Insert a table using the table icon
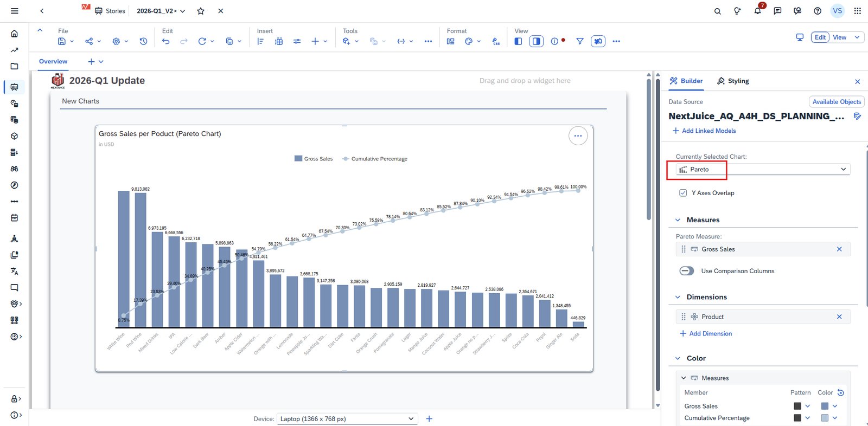The width and height of the screenshot is (868, 426). tap(279, 41)
